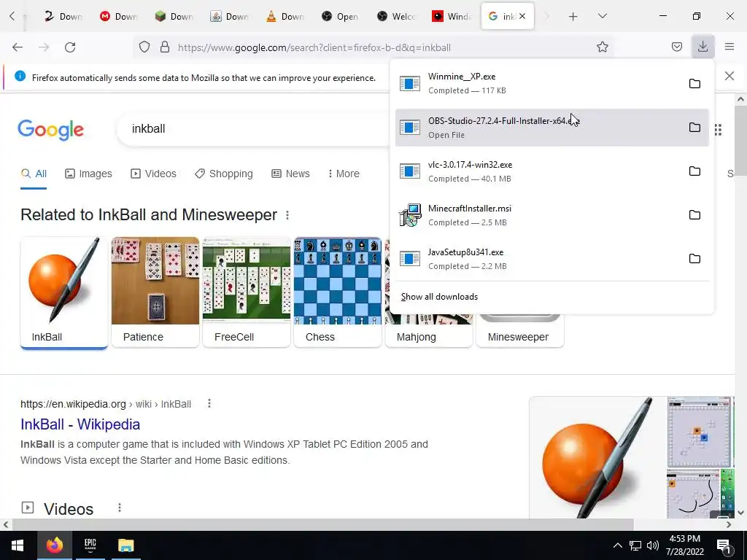Close the inkball Google tab
747x560 pixels.
[522, 16]
